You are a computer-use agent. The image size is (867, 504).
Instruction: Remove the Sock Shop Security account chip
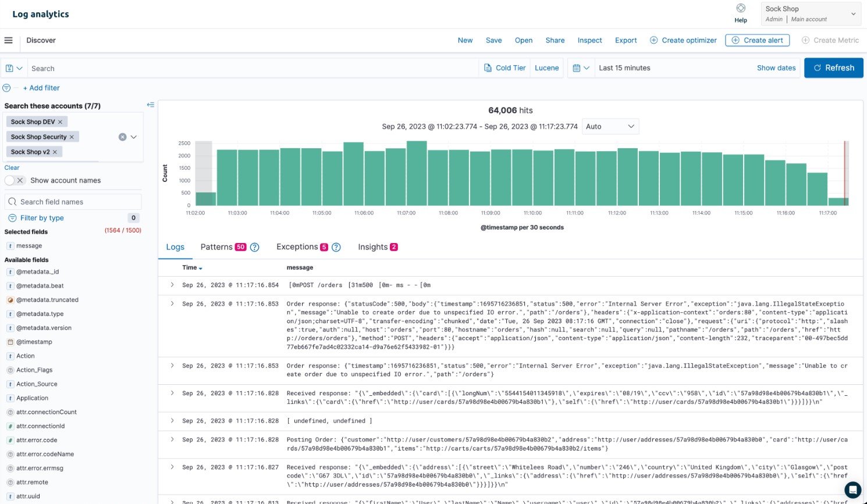click(x=72, y=137)
